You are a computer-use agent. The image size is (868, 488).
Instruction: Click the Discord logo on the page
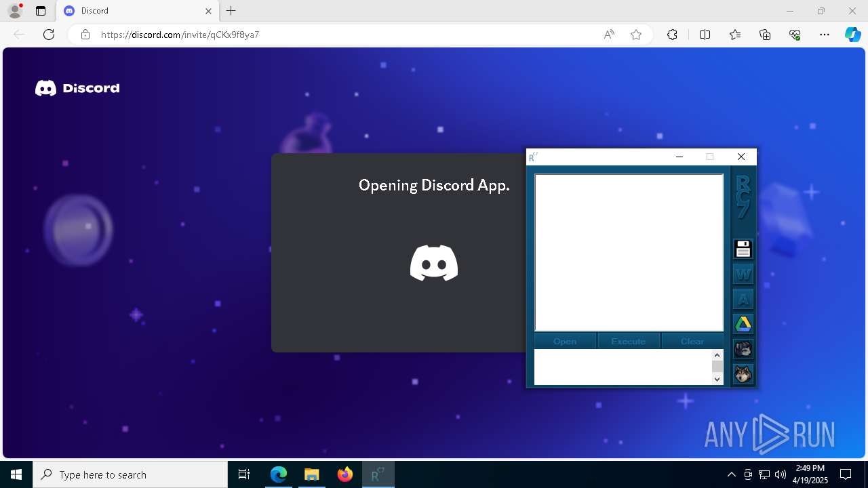(x=77, y=88)
